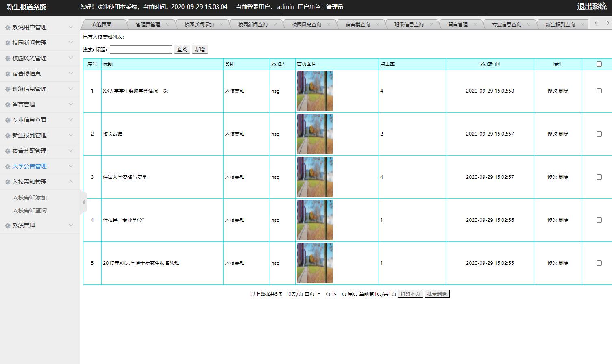
Task: Click the tab-scroll right arrow icon
Action: click(606, 23)
